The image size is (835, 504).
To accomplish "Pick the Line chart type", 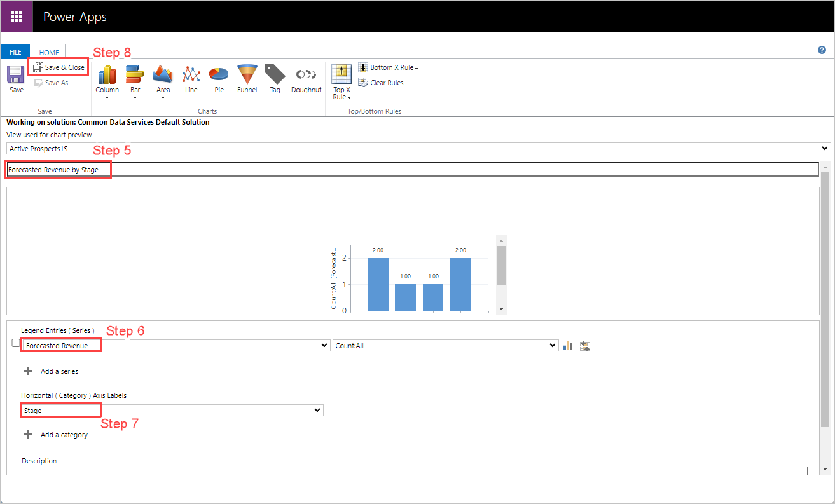I will 191,78.
